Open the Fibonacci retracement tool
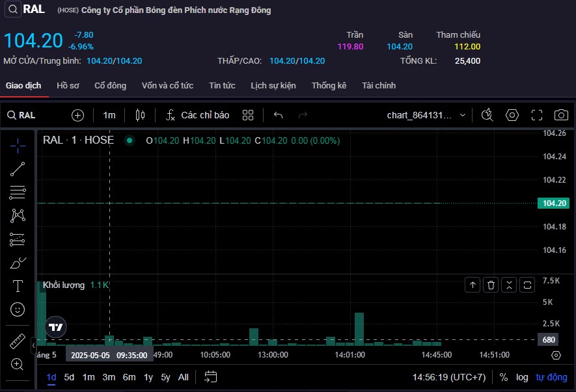 pos(18,192)
